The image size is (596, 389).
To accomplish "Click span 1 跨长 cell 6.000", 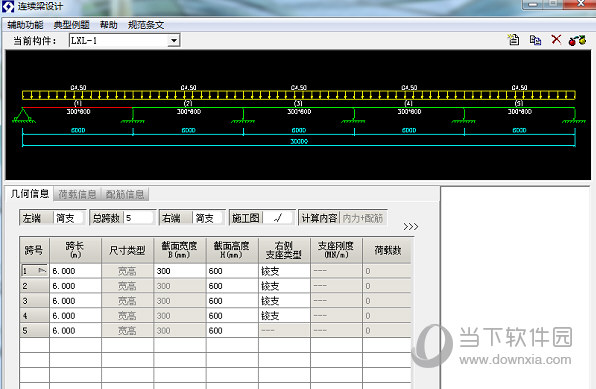I will click(x=75, y=271).
